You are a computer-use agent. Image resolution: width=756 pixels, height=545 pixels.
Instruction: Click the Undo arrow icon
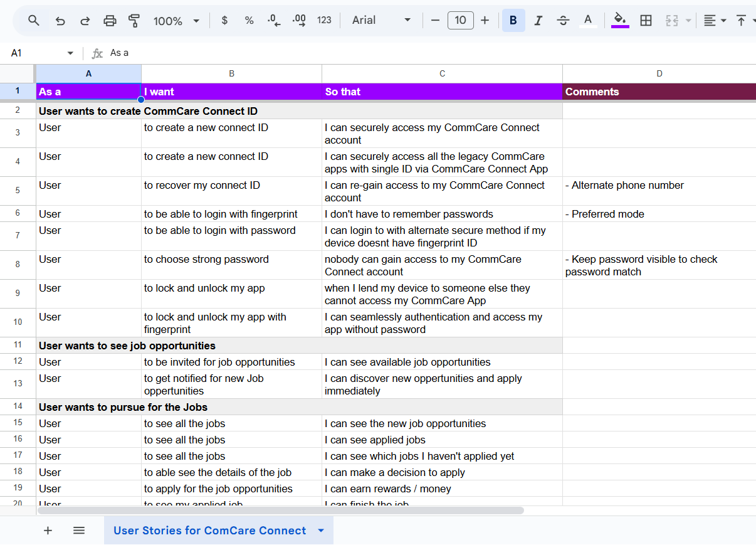tap(60, 21)
